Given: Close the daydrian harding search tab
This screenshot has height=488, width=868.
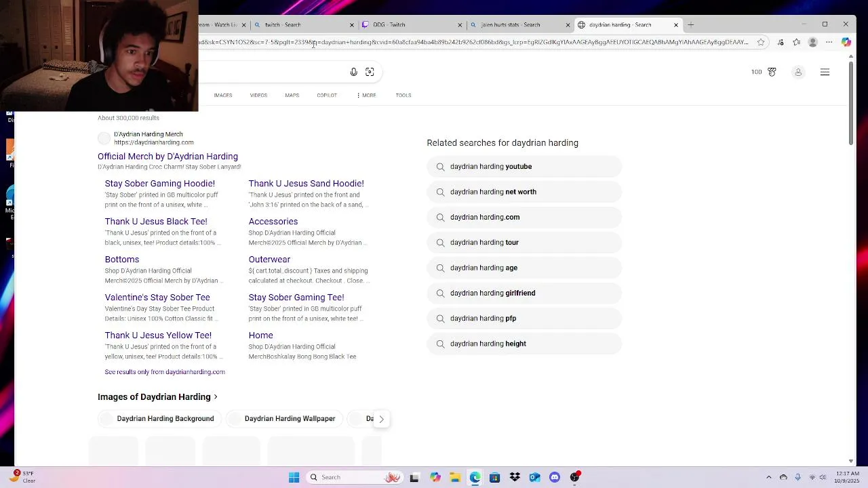Looking at the screenshot, I should pyautogui.click(x=675, y=25).
